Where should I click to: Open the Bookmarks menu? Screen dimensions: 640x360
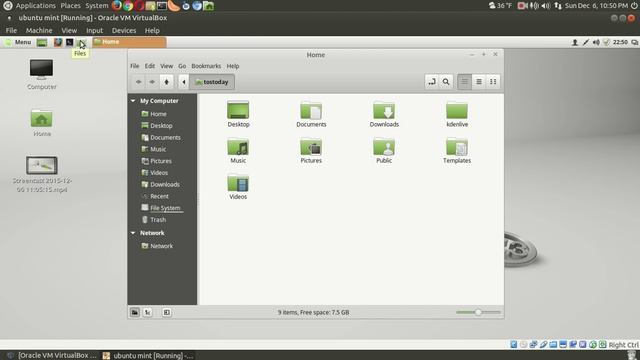tap(206, 66)
